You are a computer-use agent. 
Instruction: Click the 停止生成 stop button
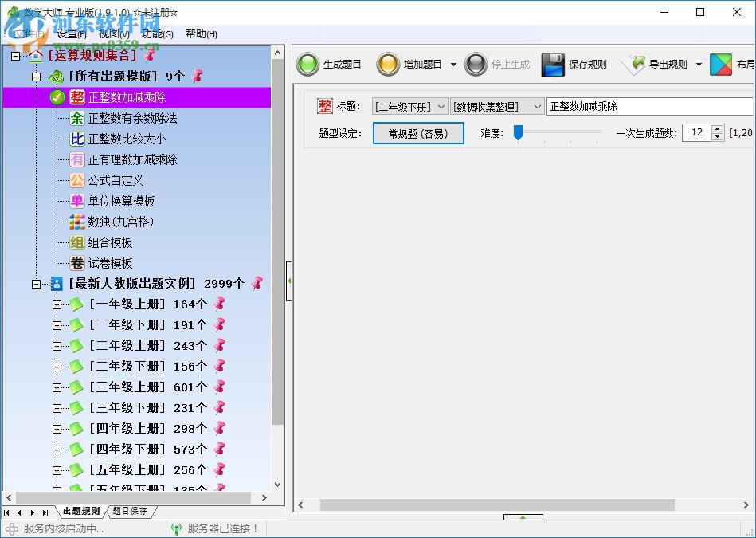click(477, 64)
